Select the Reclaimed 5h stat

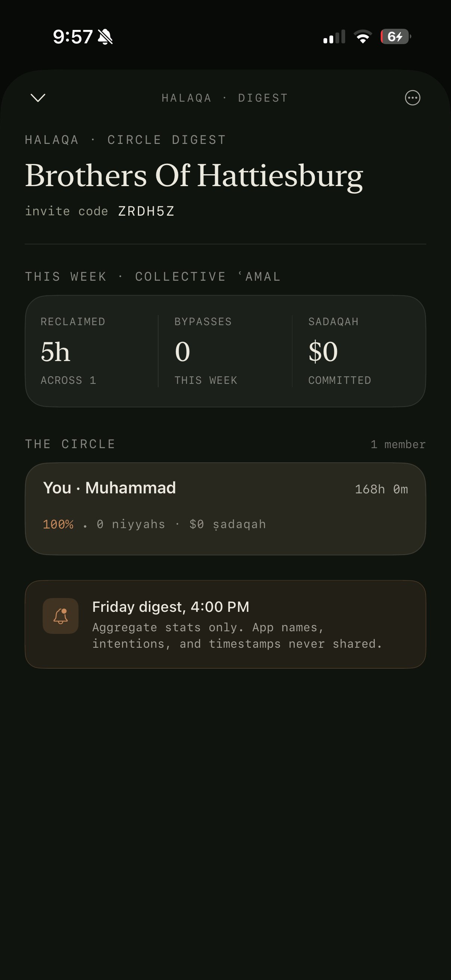[x=92, y=351]
